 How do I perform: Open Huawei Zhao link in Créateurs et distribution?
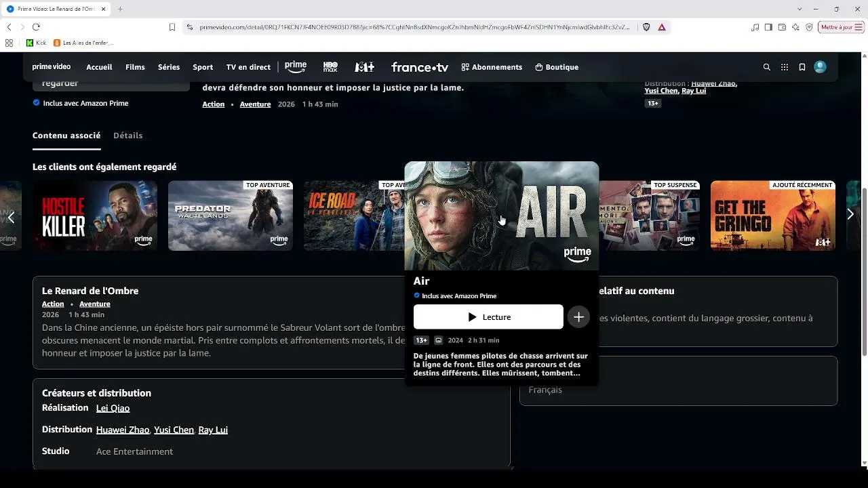click(x=123, y=430)
